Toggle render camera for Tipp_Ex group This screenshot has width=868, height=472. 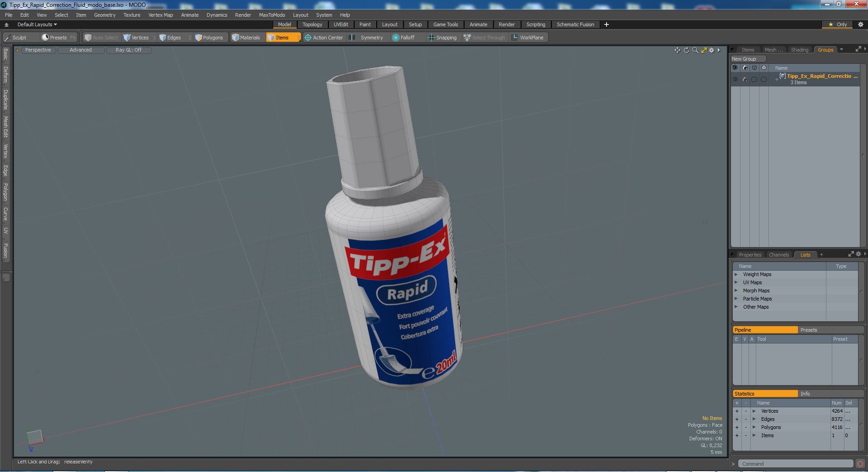click(x=745, y=79)
